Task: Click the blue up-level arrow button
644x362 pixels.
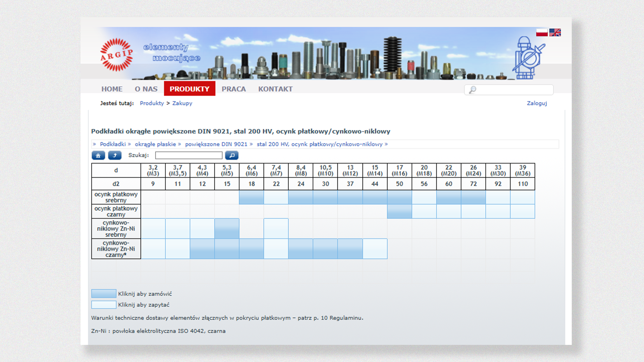Action: tap(115, 156)
